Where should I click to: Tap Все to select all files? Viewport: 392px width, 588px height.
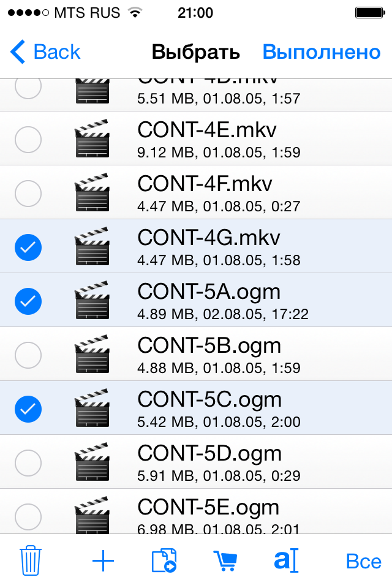(363, 560)
